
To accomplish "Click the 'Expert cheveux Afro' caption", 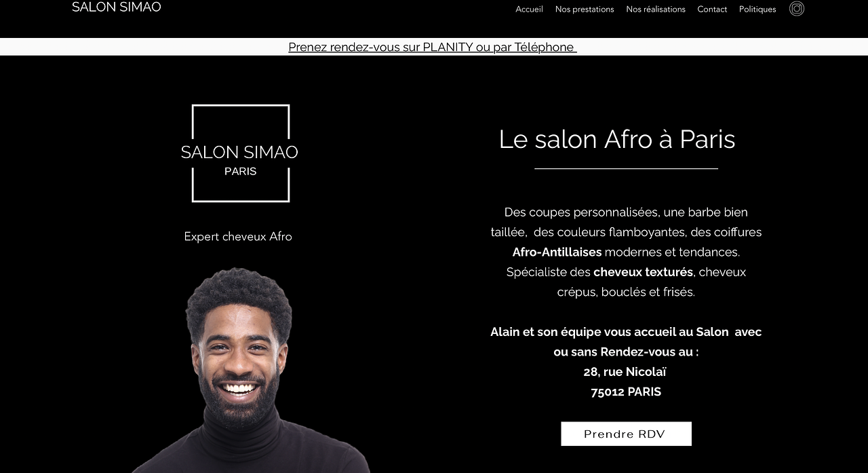I will point(238,236).
